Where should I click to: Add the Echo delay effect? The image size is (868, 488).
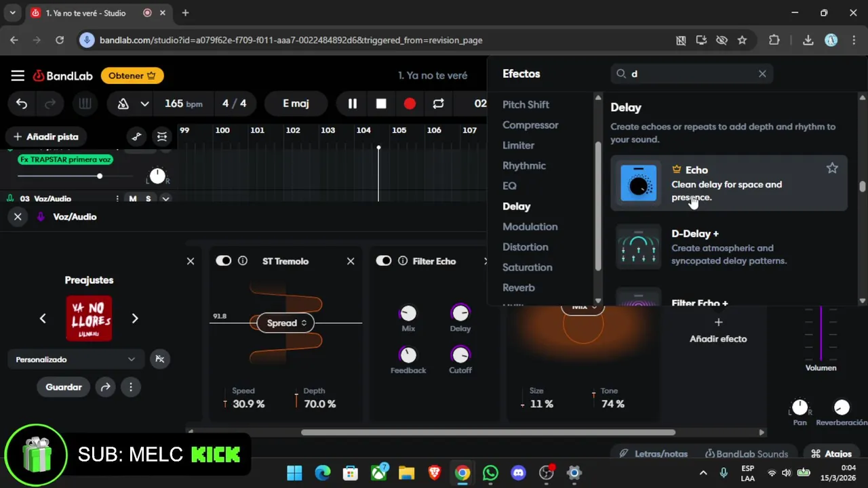729,183
